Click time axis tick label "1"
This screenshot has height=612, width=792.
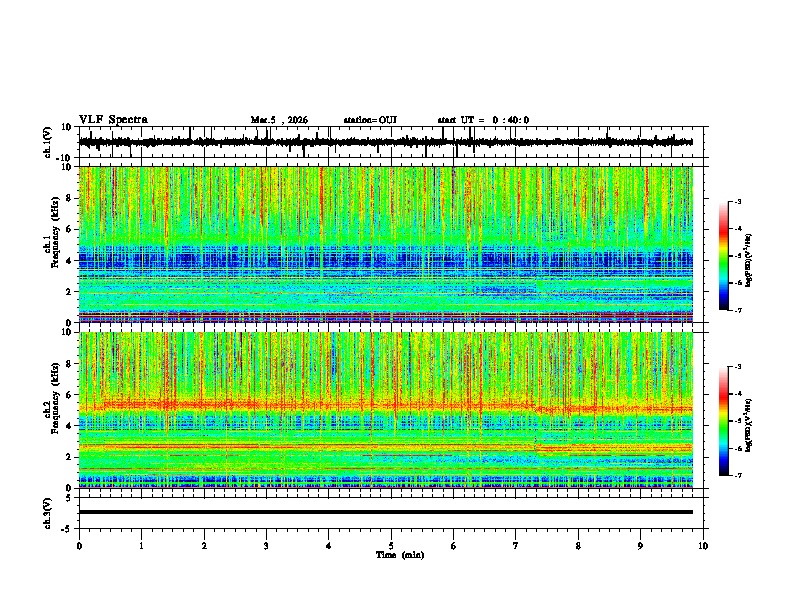(x=141, y=546)
